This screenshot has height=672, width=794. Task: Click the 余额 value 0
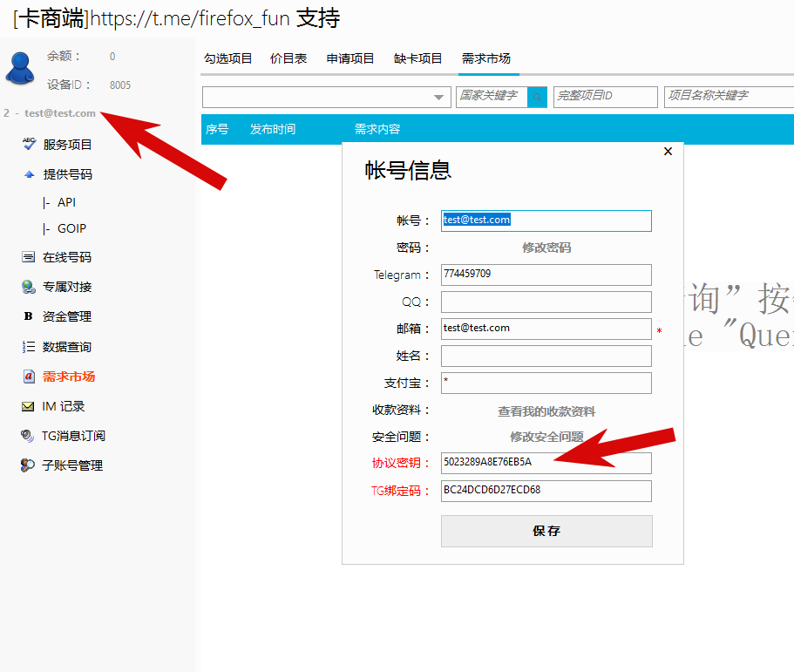click(112, 56)
